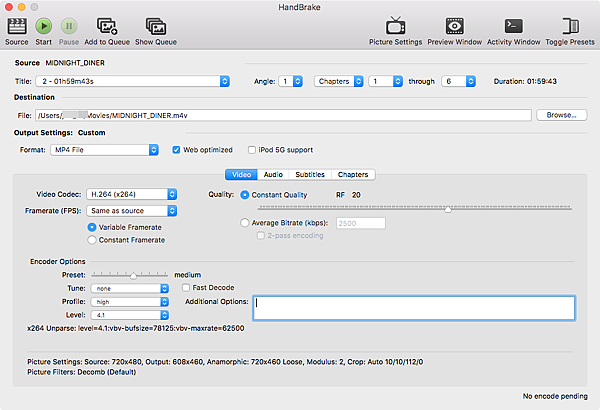600x410 pixels.
Task: Open the Tune dropdown
Action: click(130, 288)
